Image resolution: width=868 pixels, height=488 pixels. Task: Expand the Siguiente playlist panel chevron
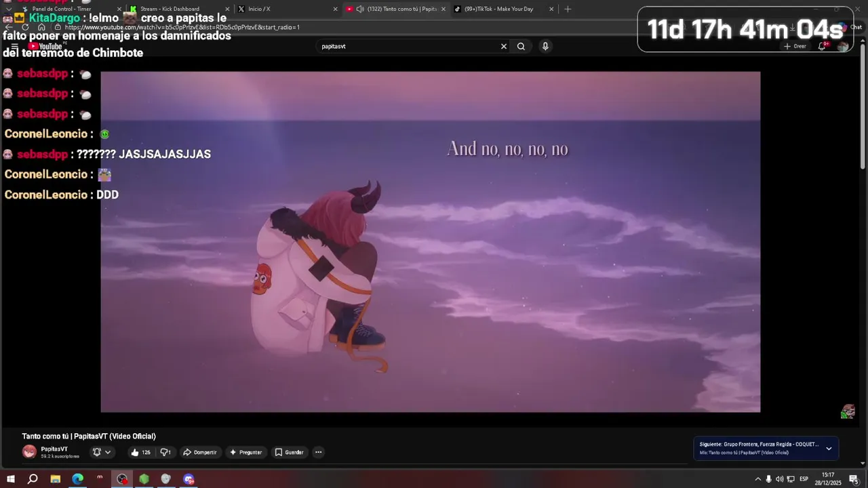829,448
